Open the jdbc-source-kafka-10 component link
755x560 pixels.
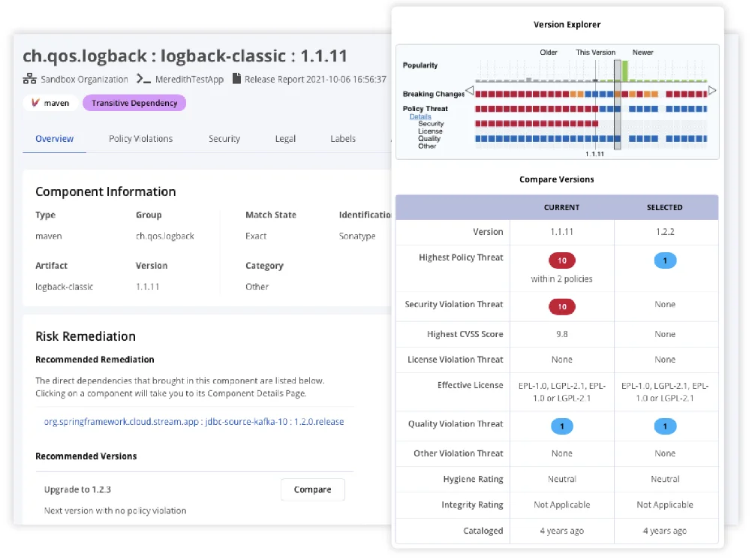tap(194, 422)
